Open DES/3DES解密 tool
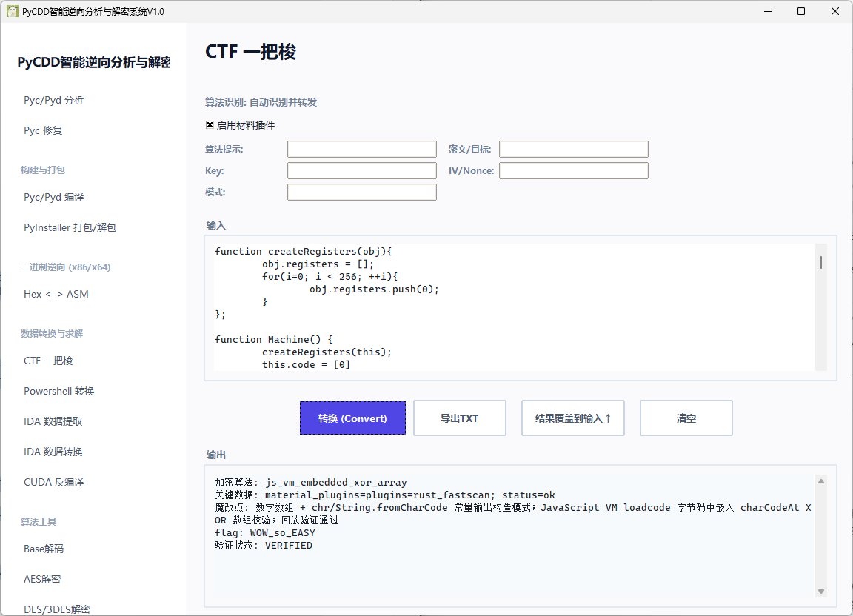Image resolution: width=853 pixels, height=616 pixels. tap(56, 609)
